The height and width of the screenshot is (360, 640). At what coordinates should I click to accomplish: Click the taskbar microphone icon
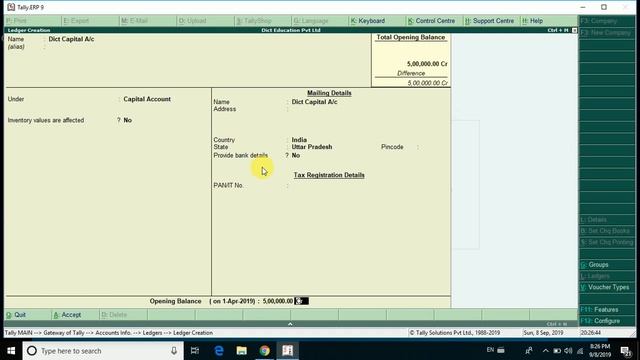[x=174, y=351]
